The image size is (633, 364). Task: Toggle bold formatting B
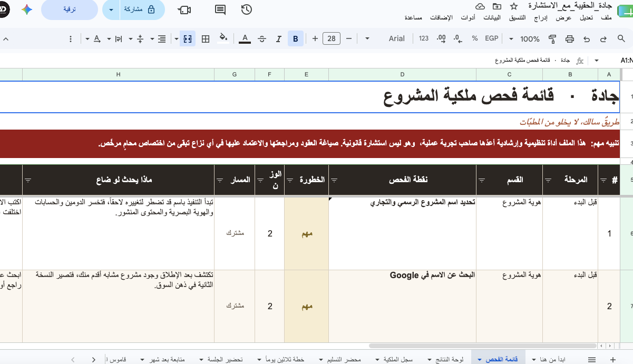pyautogui.click(x=296, y=38)
